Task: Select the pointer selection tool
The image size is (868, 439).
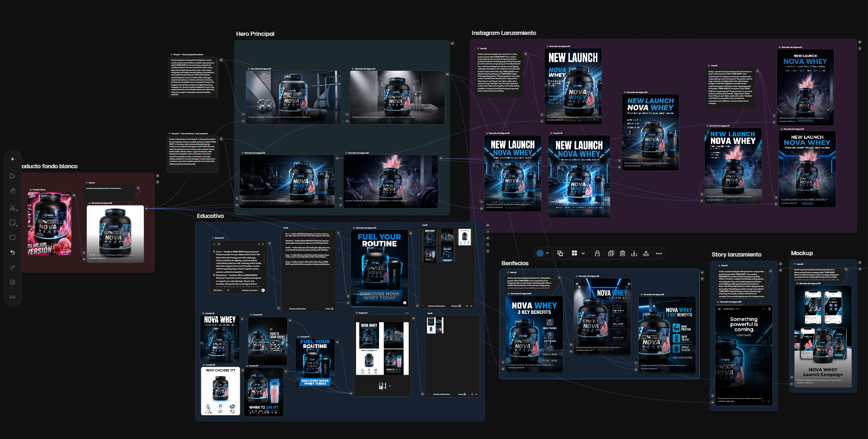Action: point(12,176)
